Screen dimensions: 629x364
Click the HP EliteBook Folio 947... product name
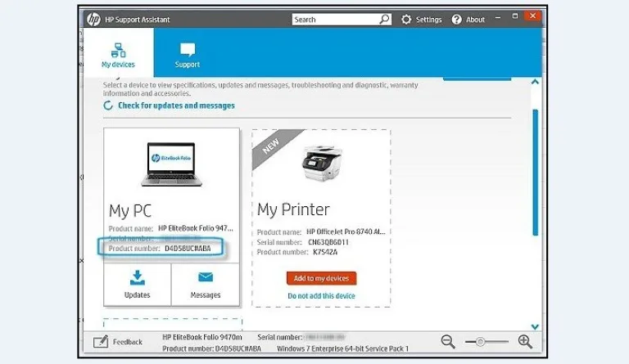pos(196,228)
